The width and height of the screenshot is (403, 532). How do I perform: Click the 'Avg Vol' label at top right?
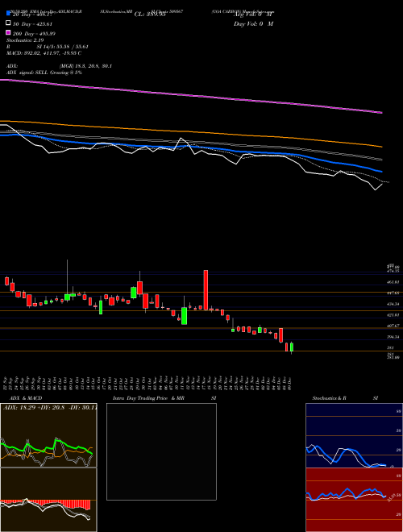(253, 15)
